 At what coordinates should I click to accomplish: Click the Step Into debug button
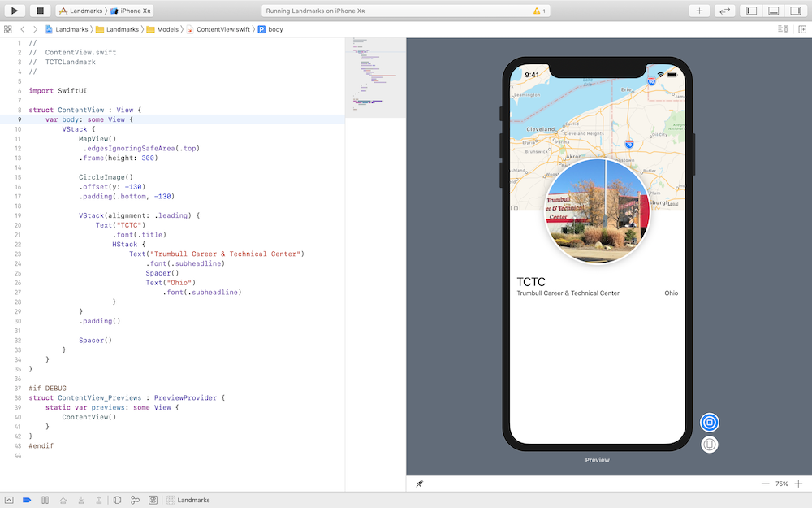[81, 500]
